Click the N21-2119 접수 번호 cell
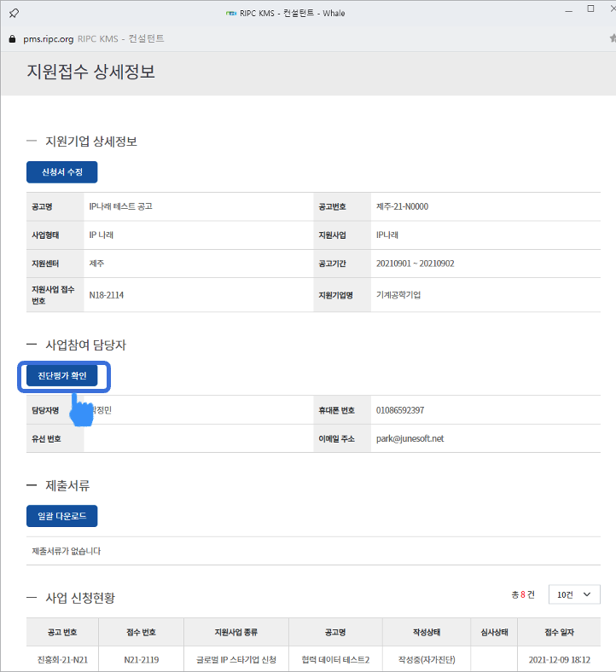Image resolution: width=616 pixels, height=672 pixels. pyautogui.click(x=141, y=659)
